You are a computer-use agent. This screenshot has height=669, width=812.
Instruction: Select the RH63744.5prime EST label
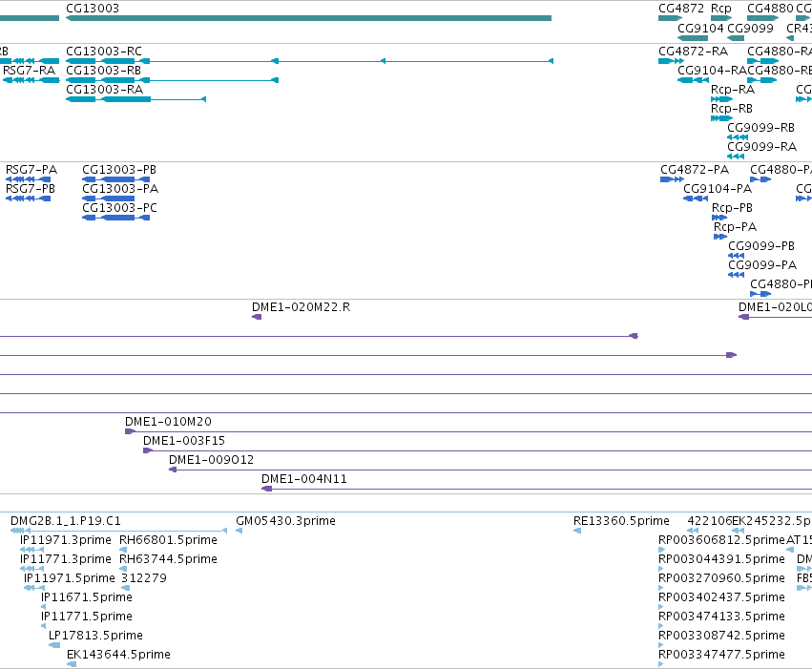[x=168, y=560]
